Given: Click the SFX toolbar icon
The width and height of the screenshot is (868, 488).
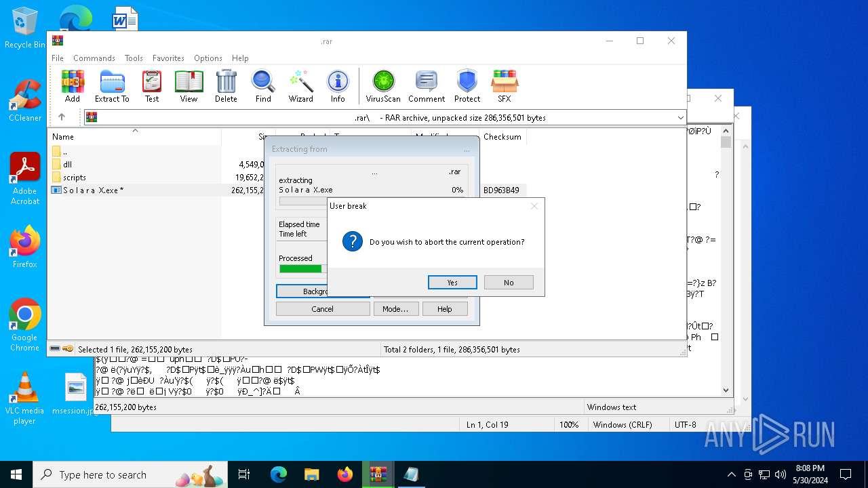Looking at the screenshot, I should click(504, 86).
